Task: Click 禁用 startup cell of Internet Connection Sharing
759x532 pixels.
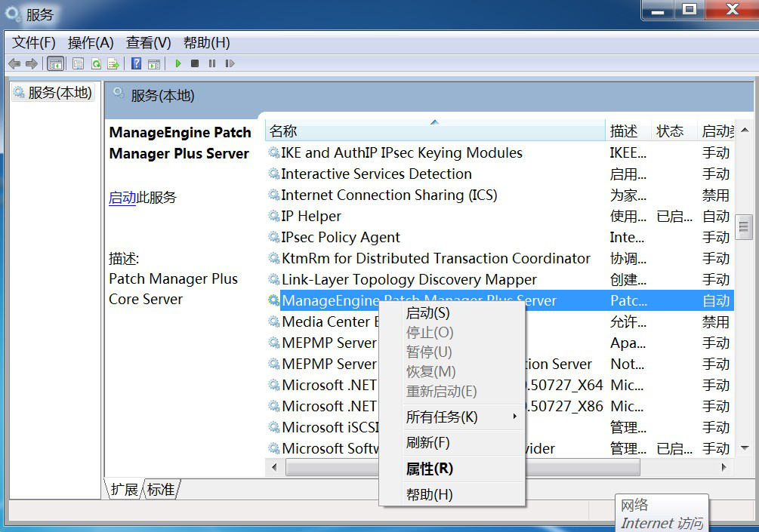Action: tap(716, 195)
